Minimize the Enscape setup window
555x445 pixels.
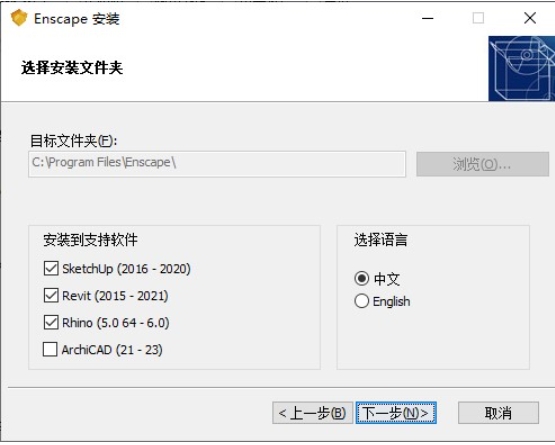428,18
